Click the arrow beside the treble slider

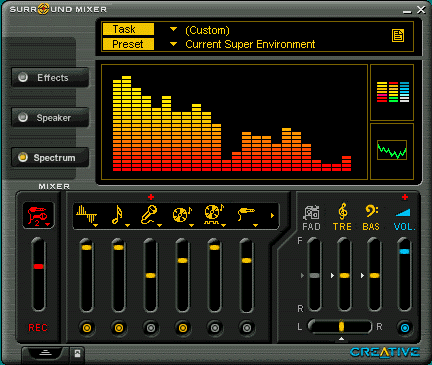[x=332, y=276]
